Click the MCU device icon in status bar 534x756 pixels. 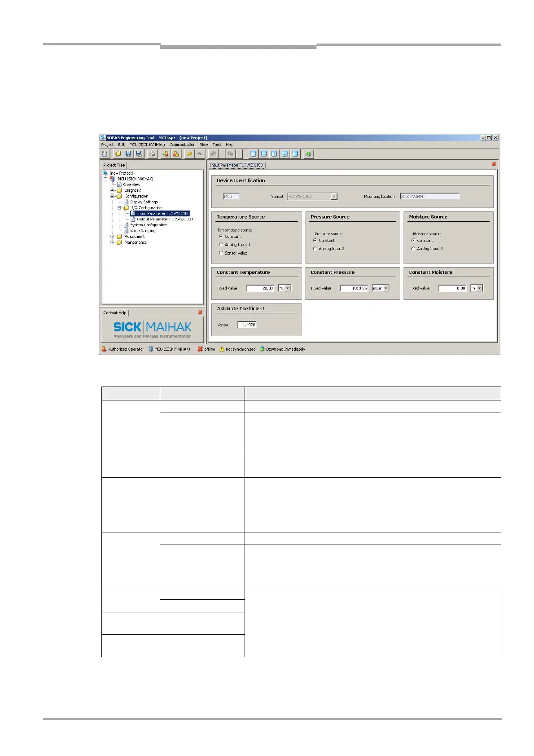151,349
